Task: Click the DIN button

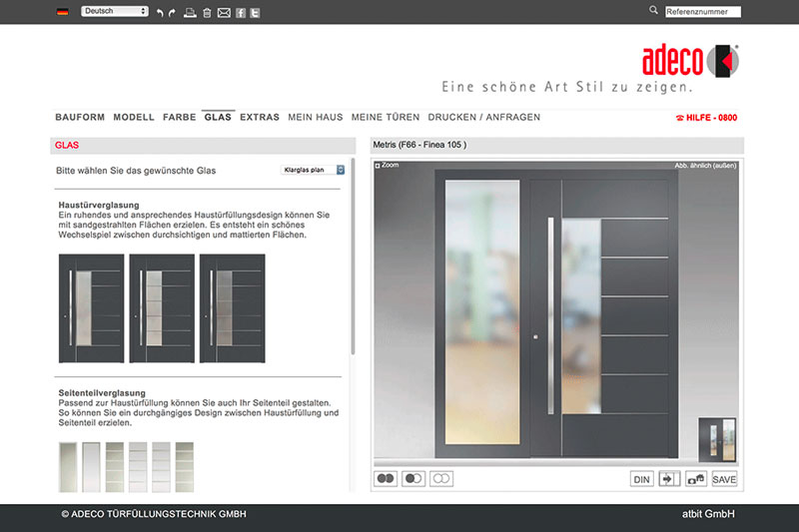Action: (642, 479)
